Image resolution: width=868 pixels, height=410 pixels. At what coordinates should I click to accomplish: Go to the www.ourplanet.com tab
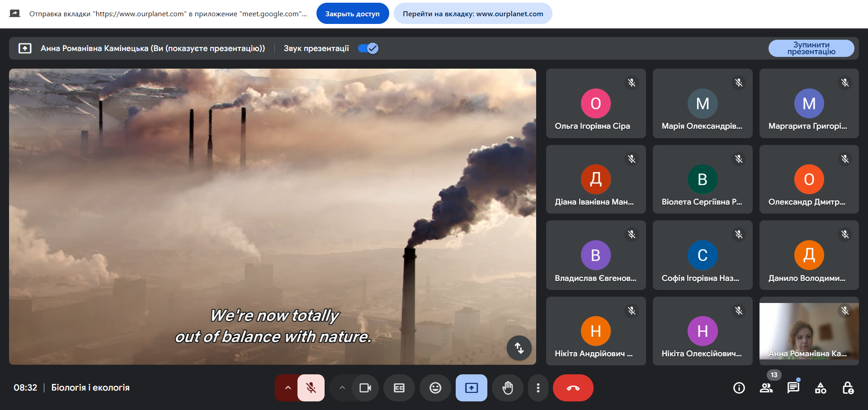click(472, 14)
